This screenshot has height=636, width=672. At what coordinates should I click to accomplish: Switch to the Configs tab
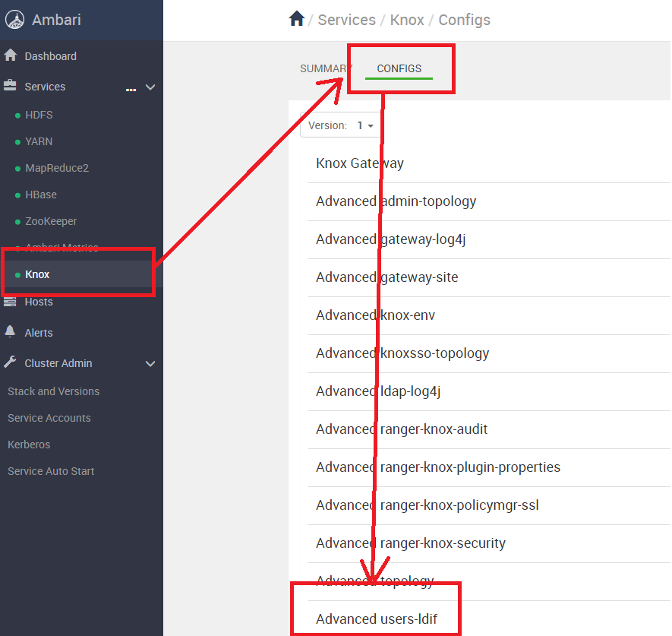tap(399, 68)
